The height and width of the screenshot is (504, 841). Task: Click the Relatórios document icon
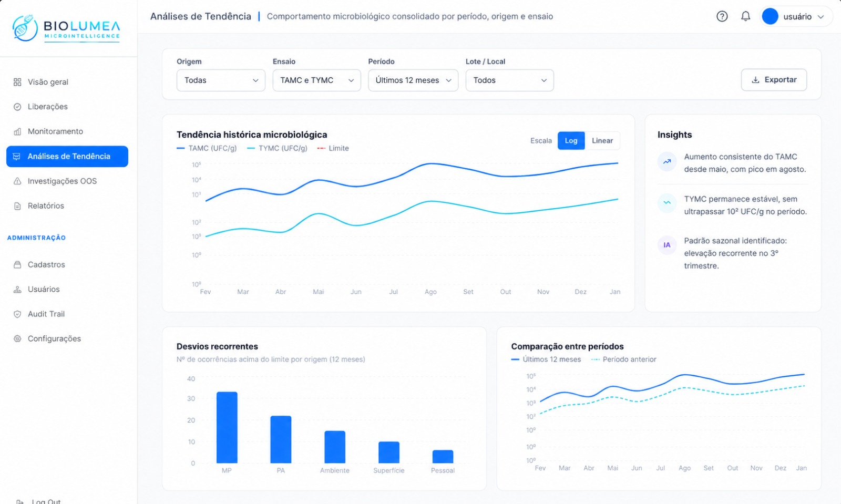pos(17,206)
